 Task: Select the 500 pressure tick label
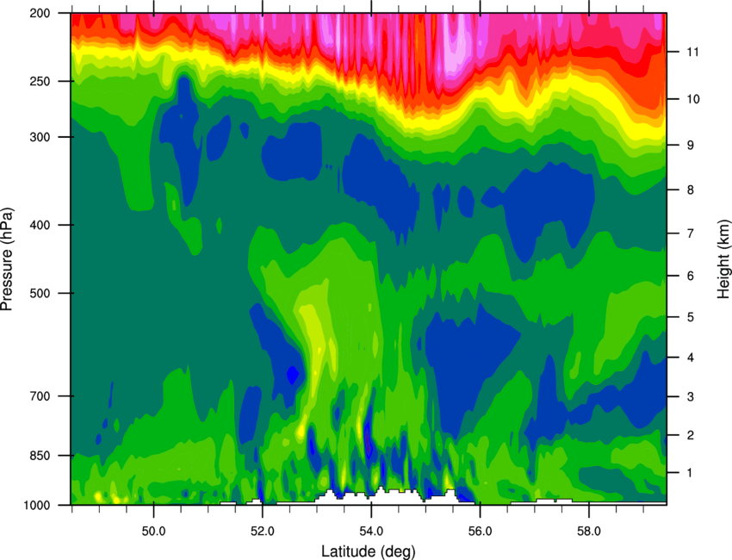[40, 293]
